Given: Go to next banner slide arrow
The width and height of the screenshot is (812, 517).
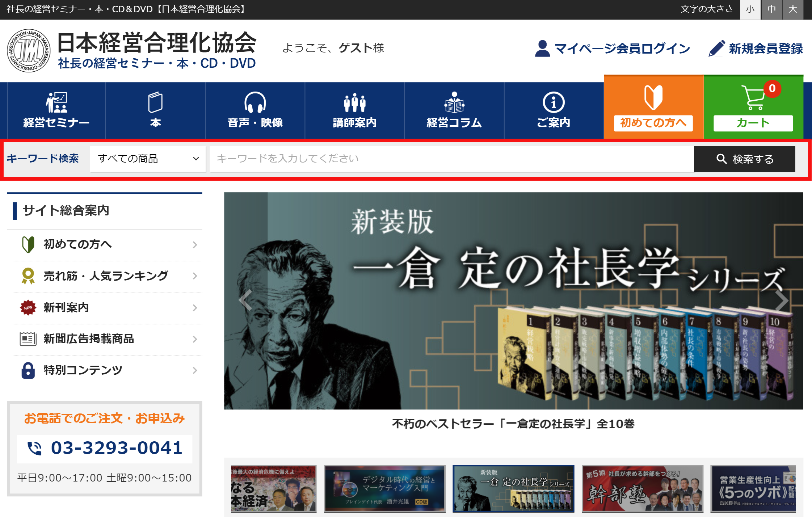Looking at the screenshot, I should [x=781, y=300].
